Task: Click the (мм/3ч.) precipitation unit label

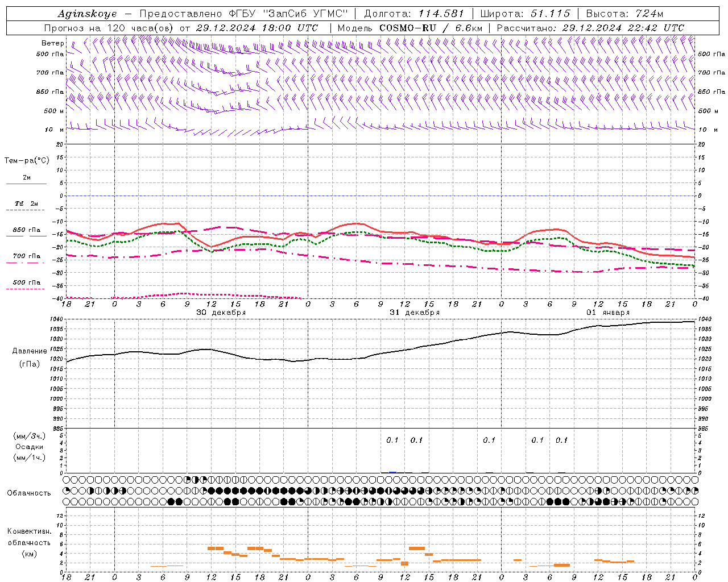Action: (x=30, y=436)
